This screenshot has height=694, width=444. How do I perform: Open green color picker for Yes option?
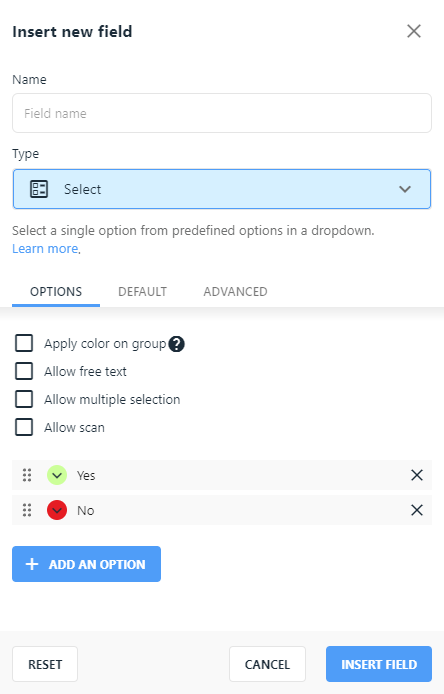[x=57, y=475]
